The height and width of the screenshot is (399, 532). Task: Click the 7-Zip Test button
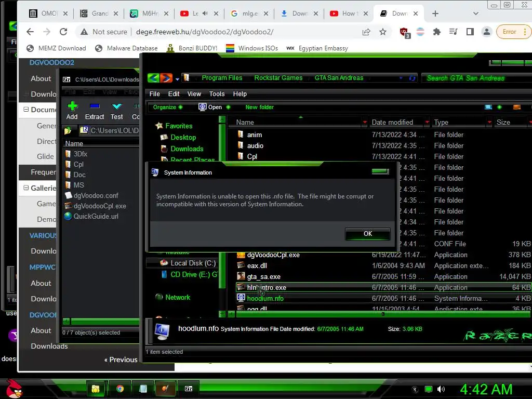click(117, 111)
